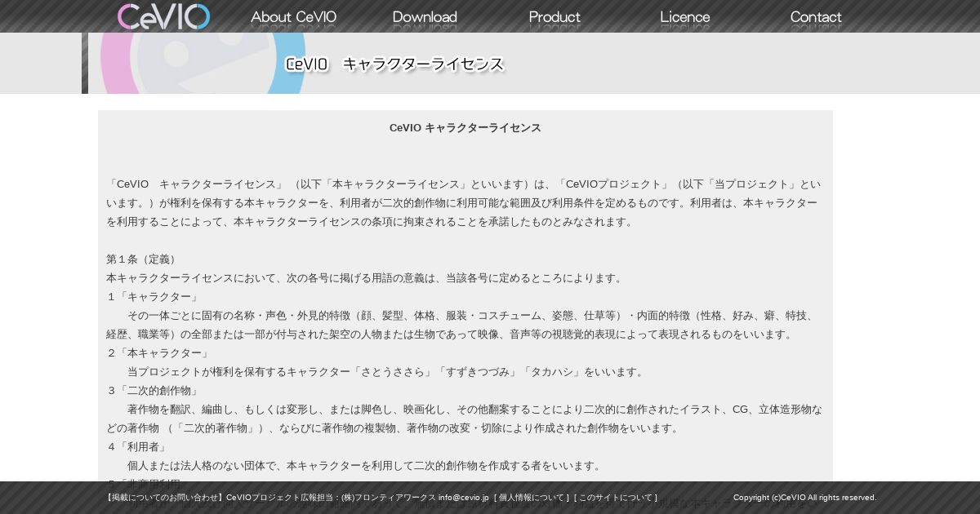This screenshot has height=514, width=980.
Task: Click the info@cevio.jp email link
Action: click(x=464, y=498)
